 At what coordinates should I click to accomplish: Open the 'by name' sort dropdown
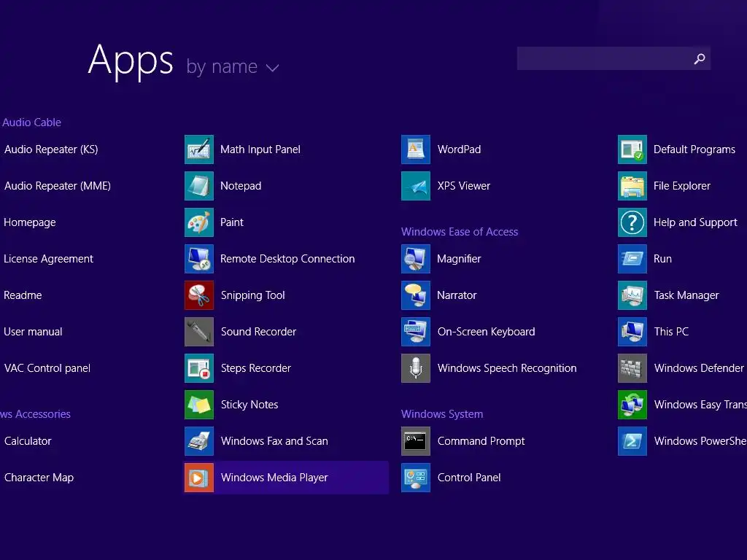[232, 66]
